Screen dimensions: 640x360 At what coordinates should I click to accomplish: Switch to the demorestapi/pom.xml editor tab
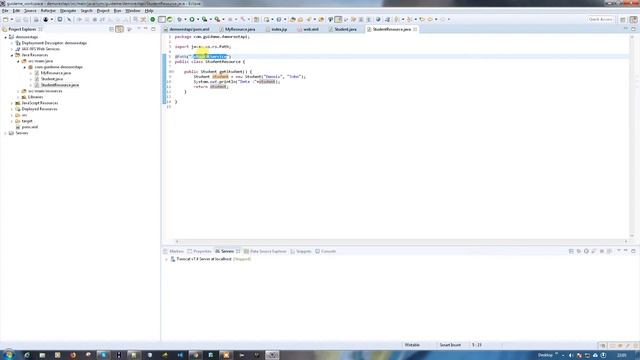point(189,29)
